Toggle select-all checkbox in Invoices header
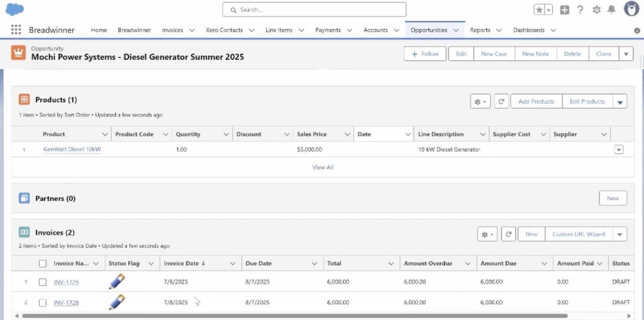This screenshot has width=644, height=320. 43,264
